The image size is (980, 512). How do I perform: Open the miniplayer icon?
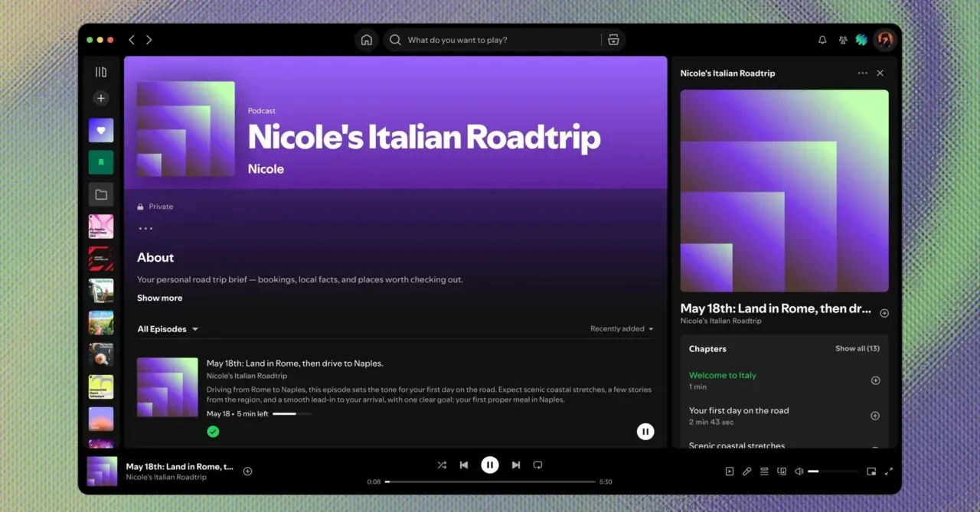coord(871,471)
